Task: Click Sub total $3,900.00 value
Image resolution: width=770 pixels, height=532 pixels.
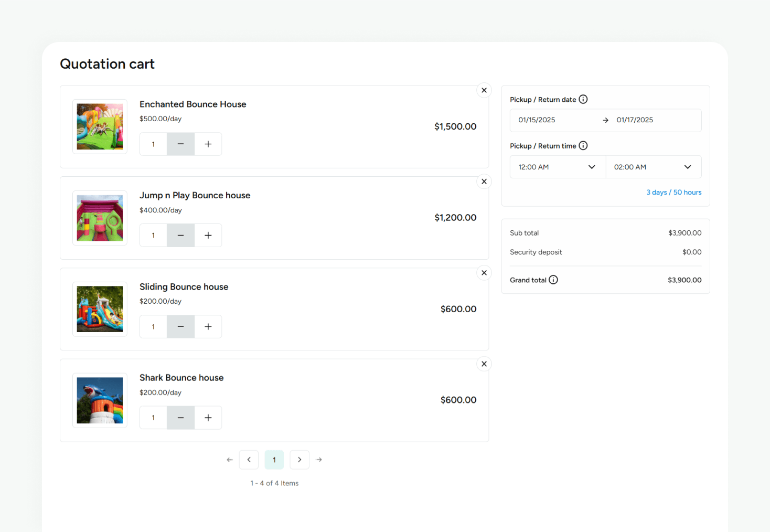Action: tap(685, 233)
